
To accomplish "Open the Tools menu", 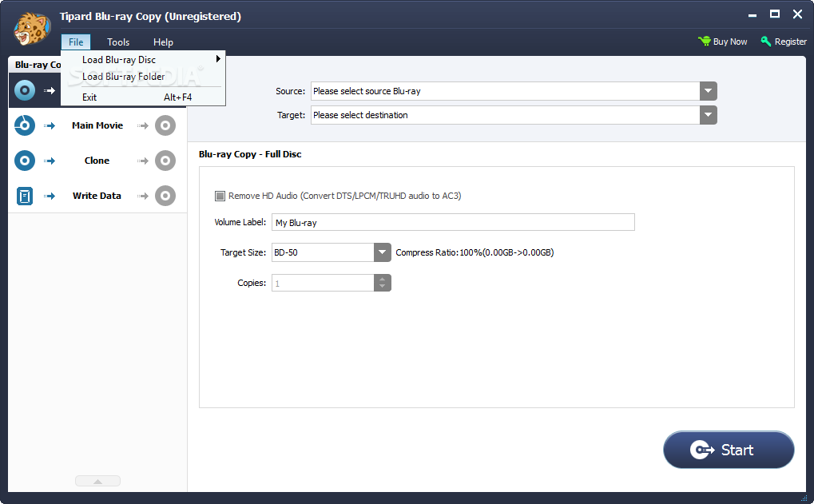I will pyautogui.click(x=118, y=42).
